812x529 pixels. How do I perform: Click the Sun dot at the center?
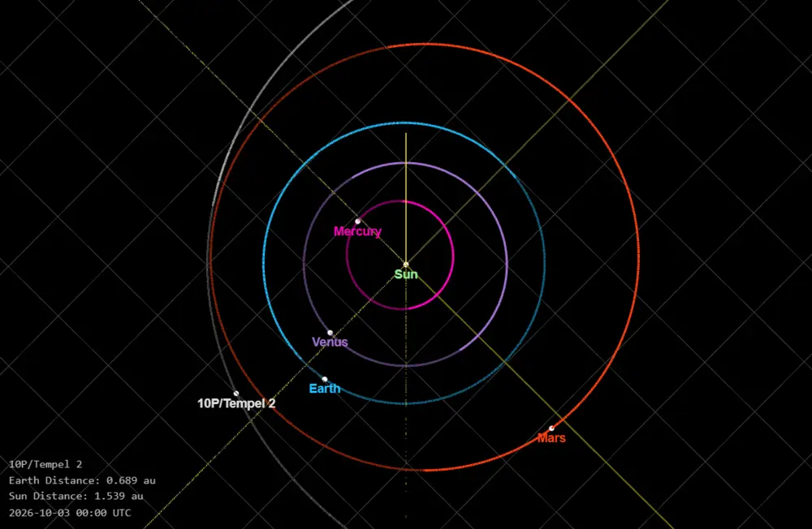coord(406,264)
